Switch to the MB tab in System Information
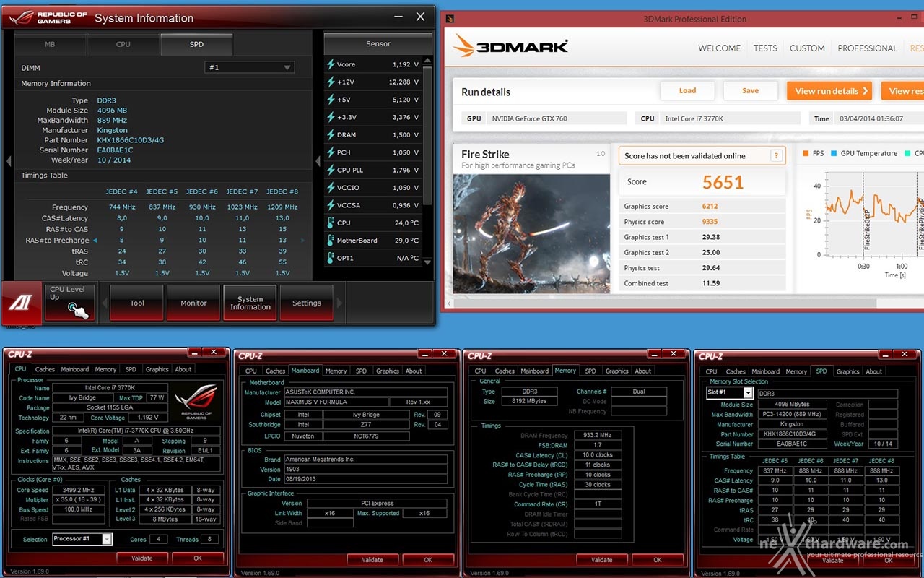924x578 pixels. (51, 44)
